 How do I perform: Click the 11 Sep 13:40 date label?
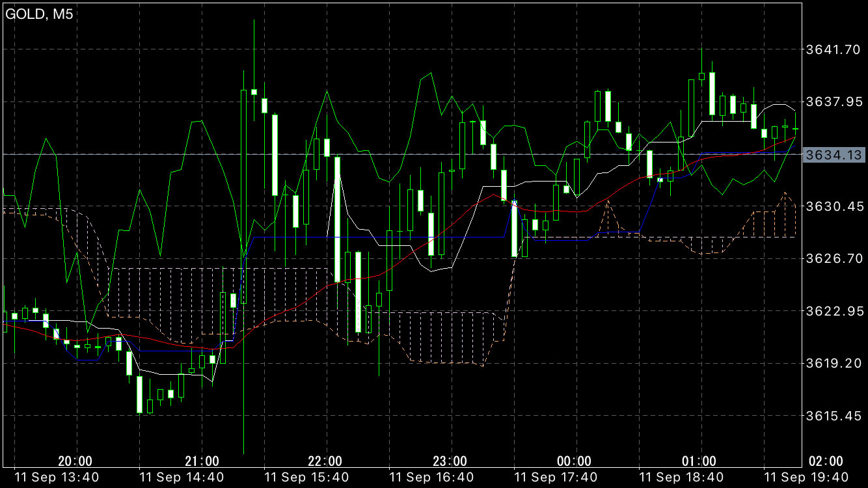coord(57,478)
